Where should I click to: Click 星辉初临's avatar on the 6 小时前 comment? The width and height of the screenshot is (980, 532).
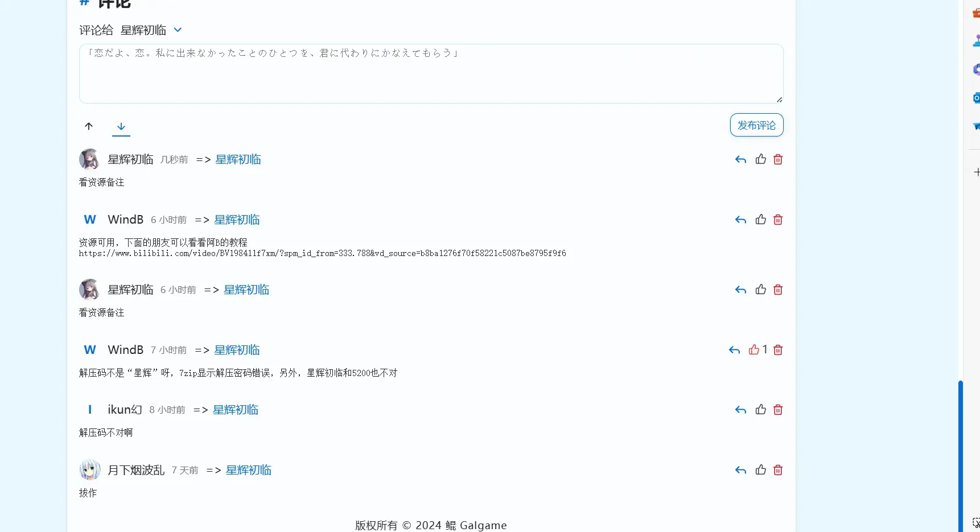tap(89, 290)
